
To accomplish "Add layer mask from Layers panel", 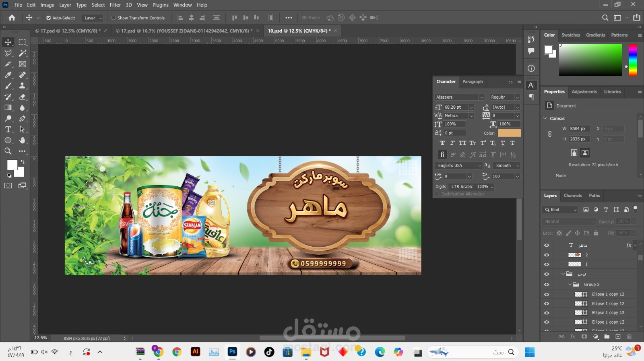I will (x=584, y=336).
